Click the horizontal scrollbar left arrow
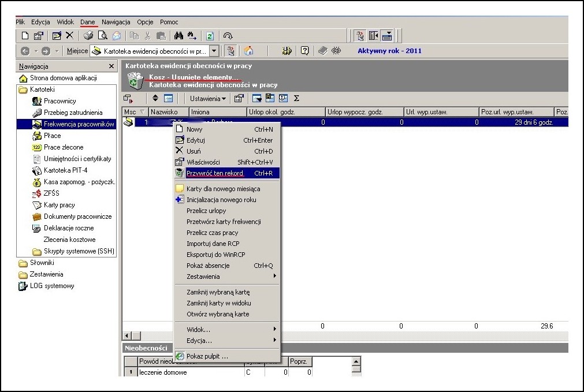Viewport: 584px width, 392px height. (x=127, y=336)
